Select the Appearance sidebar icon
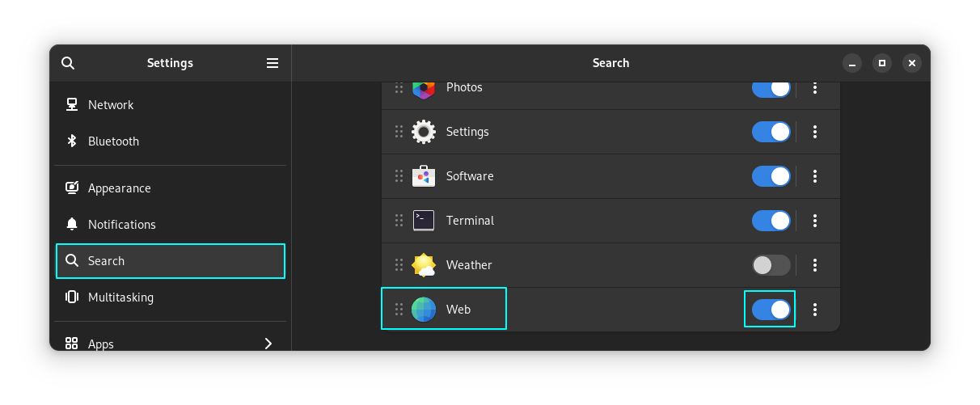The image size is (980, 405). [72, 188]
